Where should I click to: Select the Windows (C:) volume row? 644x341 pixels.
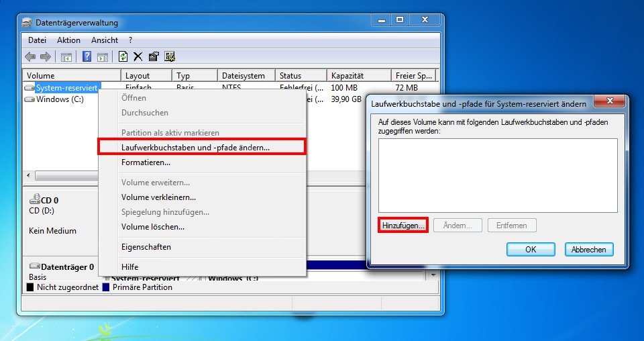pos(60,99)
